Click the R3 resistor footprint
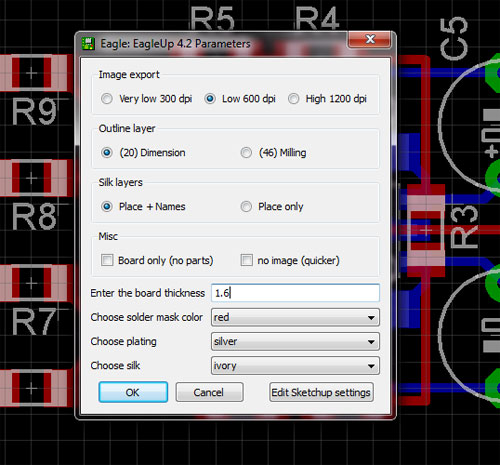This screenshot has width=500, height=465. [426, 230]
